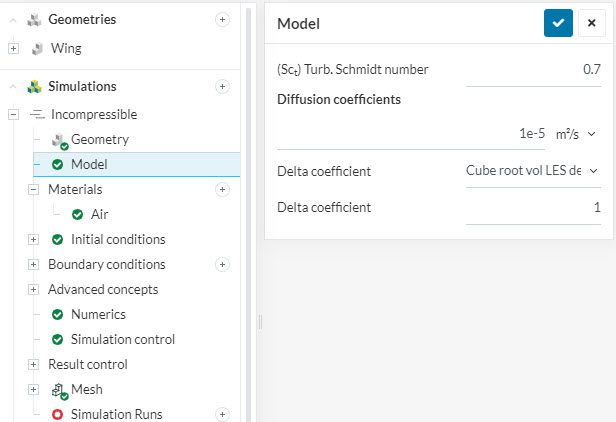Click the plus icon beside Geometries

click(x=222, y=20)
